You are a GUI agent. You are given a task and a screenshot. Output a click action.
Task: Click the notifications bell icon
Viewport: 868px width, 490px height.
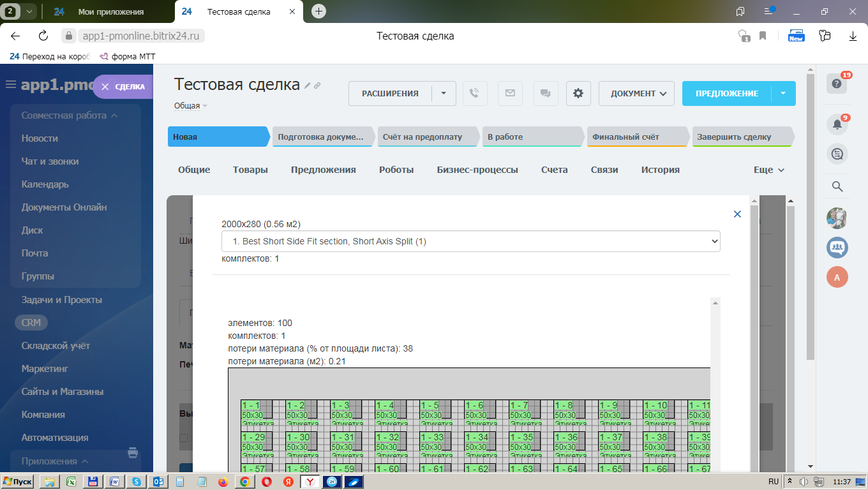(x=837, y=124)
